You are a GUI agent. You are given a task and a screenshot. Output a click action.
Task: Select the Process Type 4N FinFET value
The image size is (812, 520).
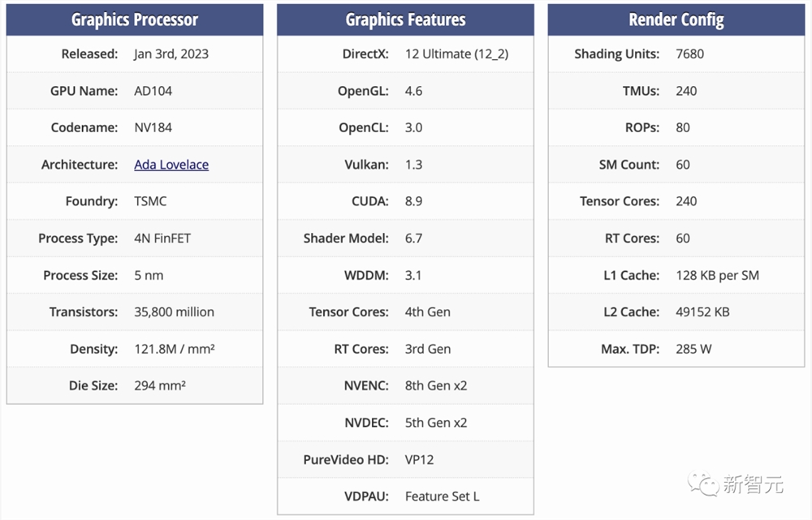pyautogui.click(x=162, y=239)
